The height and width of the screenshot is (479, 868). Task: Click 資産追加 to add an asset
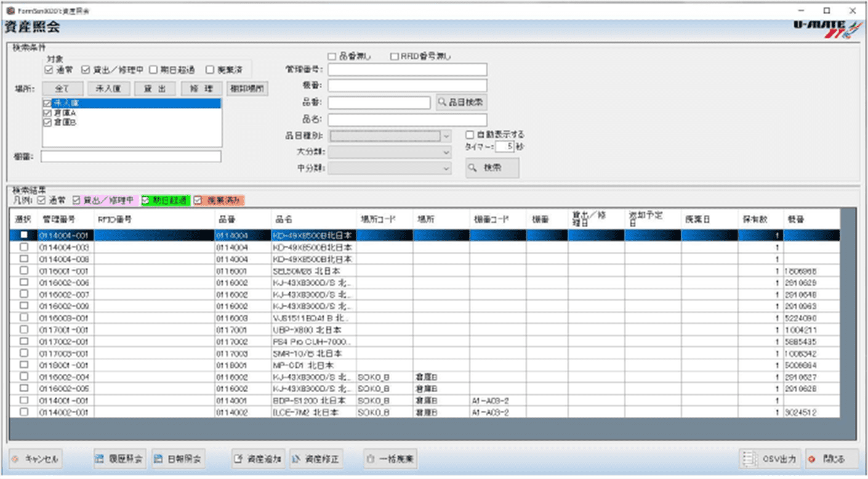(258, 459)
